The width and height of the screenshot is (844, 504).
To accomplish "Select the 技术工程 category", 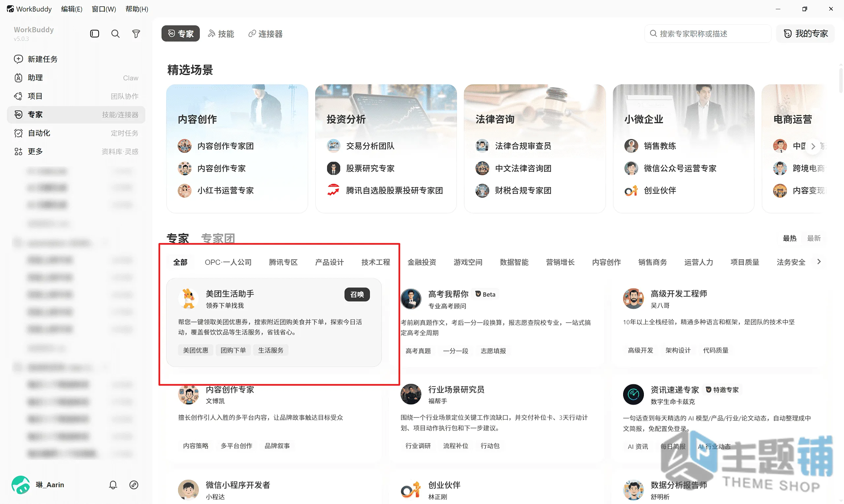I will pos(376,262).
